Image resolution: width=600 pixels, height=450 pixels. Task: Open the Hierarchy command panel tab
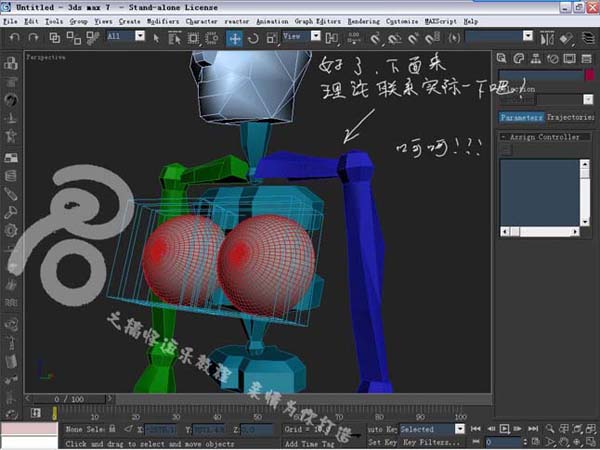point(536,58)
